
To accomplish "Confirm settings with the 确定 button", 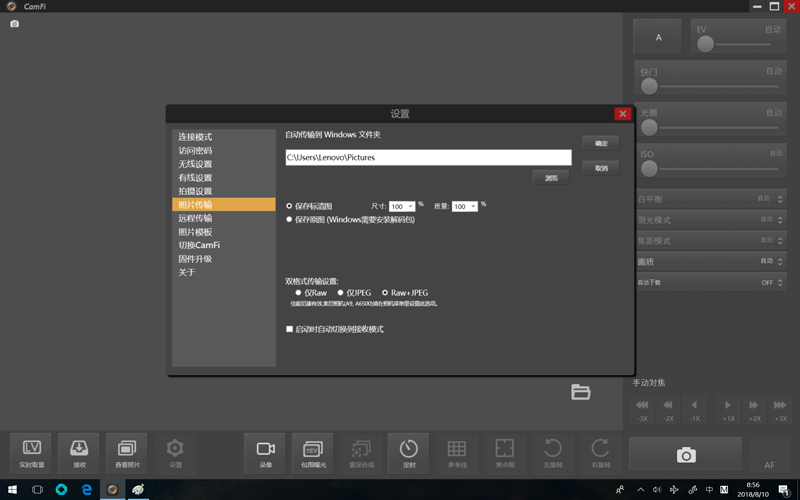I will pos(601,143).
